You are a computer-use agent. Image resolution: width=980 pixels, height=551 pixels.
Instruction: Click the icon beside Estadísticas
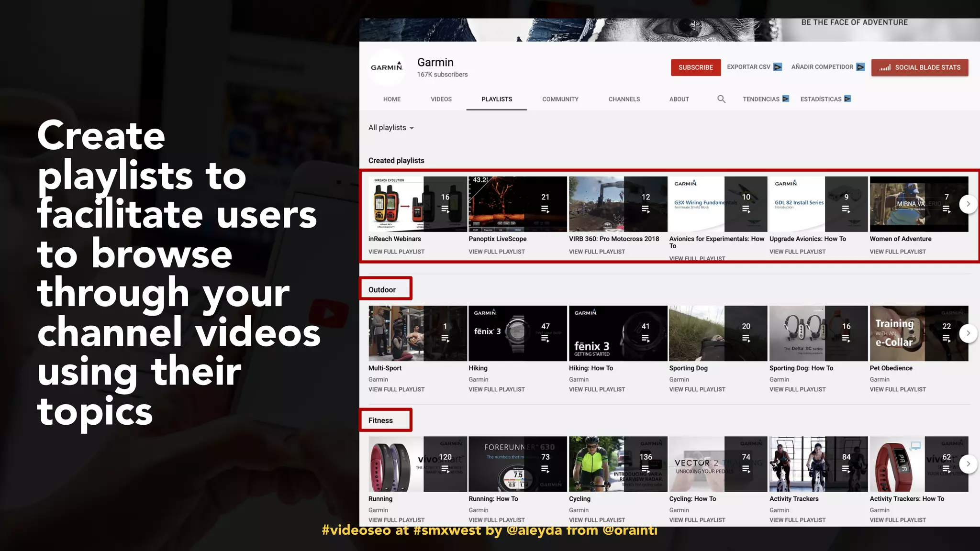click(847, 99)
